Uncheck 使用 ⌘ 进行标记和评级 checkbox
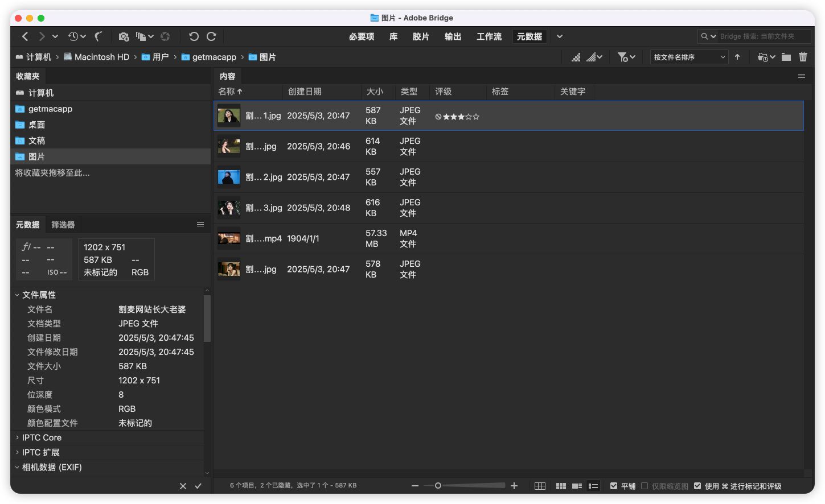The width and height of the screenshot is (825, 504). coord(697,486)
